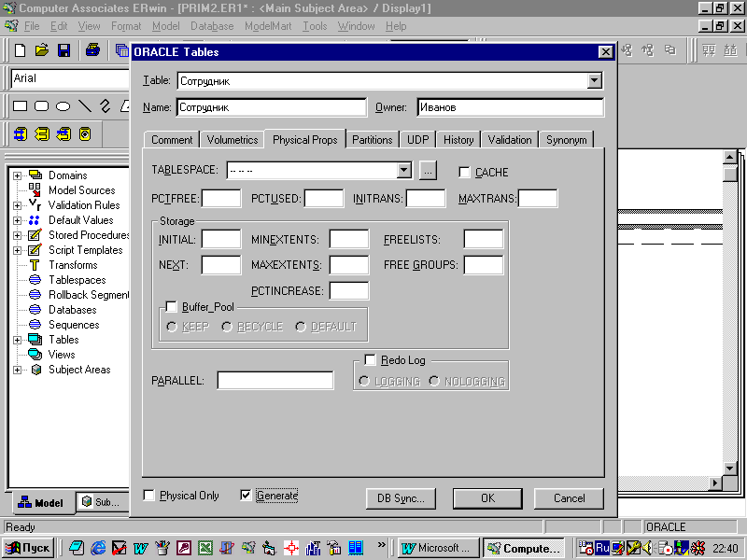Switch to the Synonym tab
The width and height of the screenshot is (747, 560).
tap(567, 139)
